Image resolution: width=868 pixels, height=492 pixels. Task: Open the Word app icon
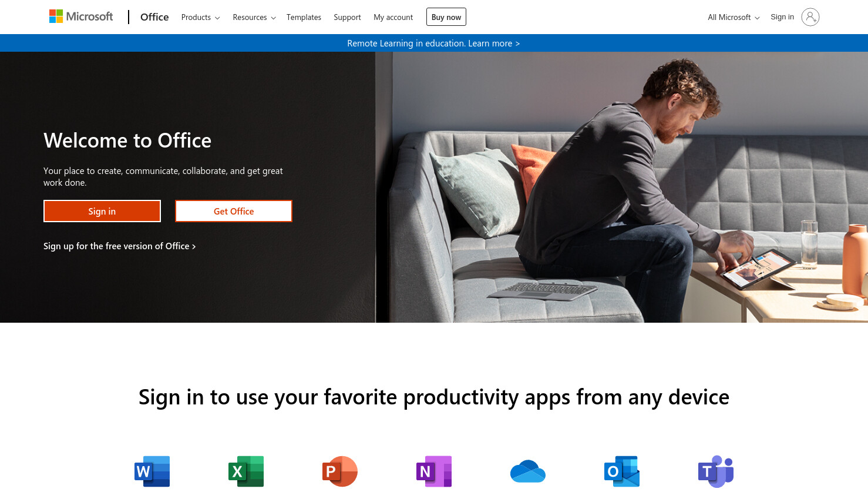click(152, 471)
